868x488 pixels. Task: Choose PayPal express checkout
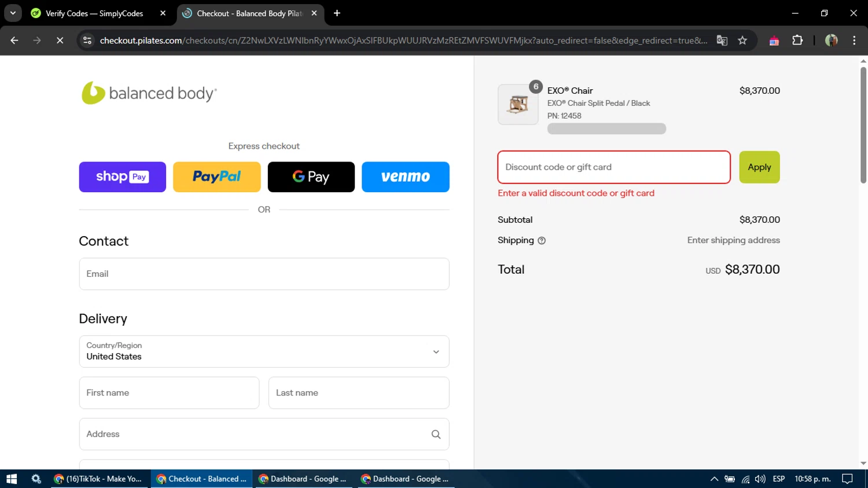(217, 177)
